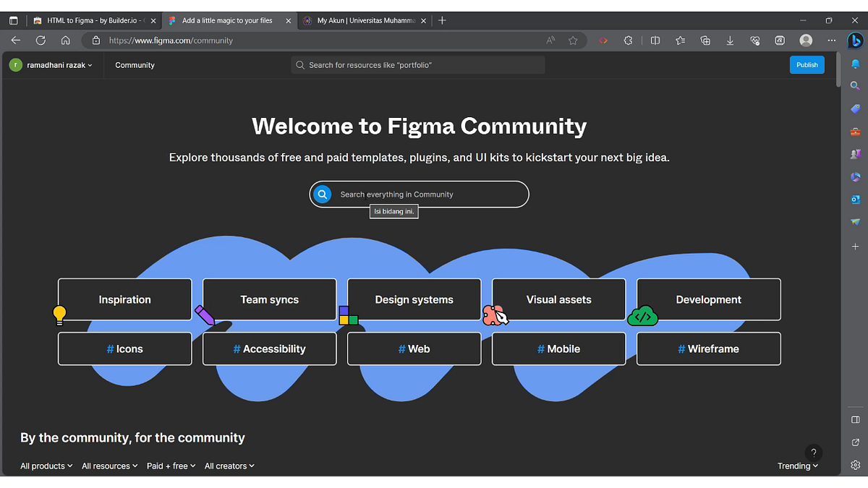Click the Publish button

(x=807, y=64)
